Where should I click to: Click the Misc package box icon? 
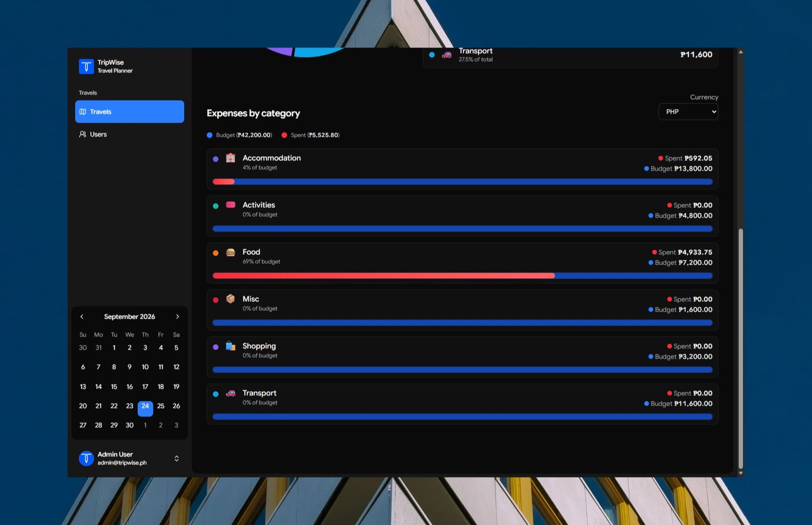230,299
